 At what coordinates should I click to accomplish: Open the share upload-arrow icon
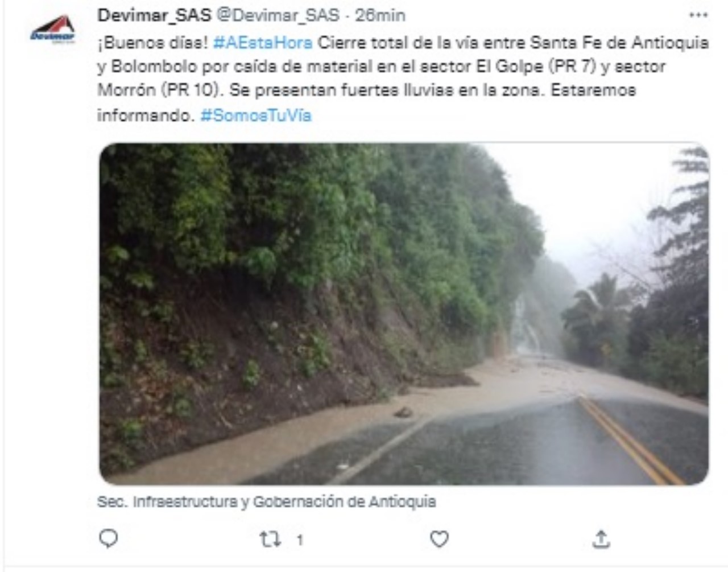point(601,538)
